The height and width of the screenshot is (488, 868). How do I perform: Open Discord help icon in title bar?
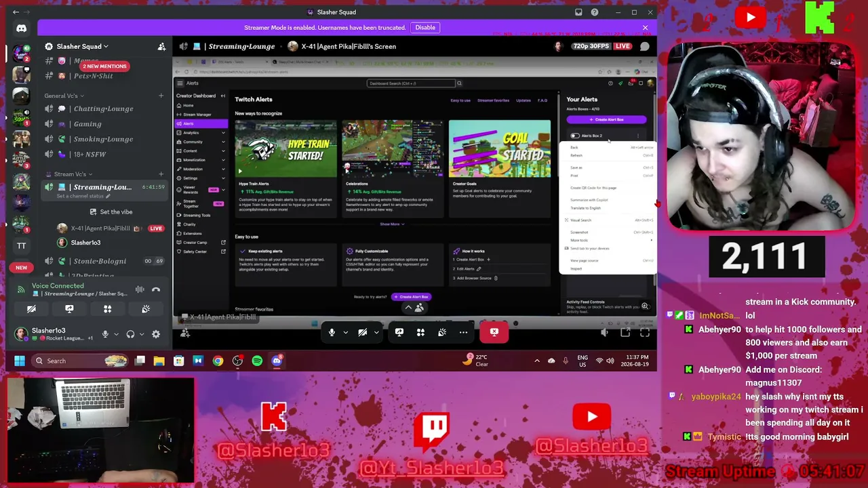tap(595, 12)
